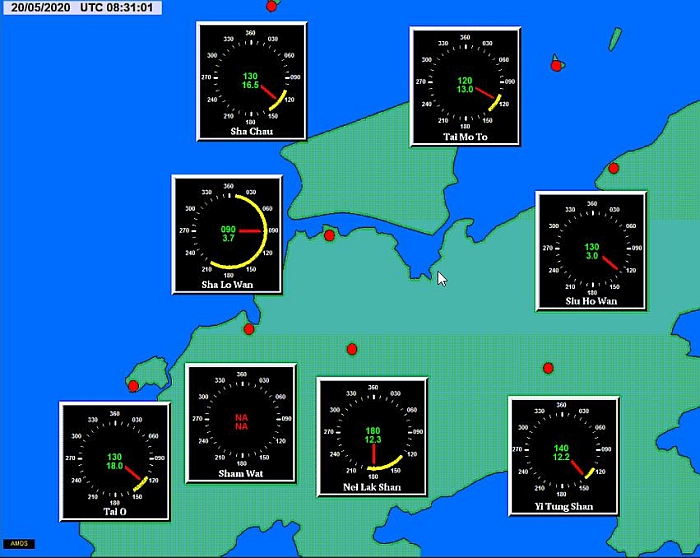Click the 090 direction reading in Sha Lo Wan center

[228, 229]
